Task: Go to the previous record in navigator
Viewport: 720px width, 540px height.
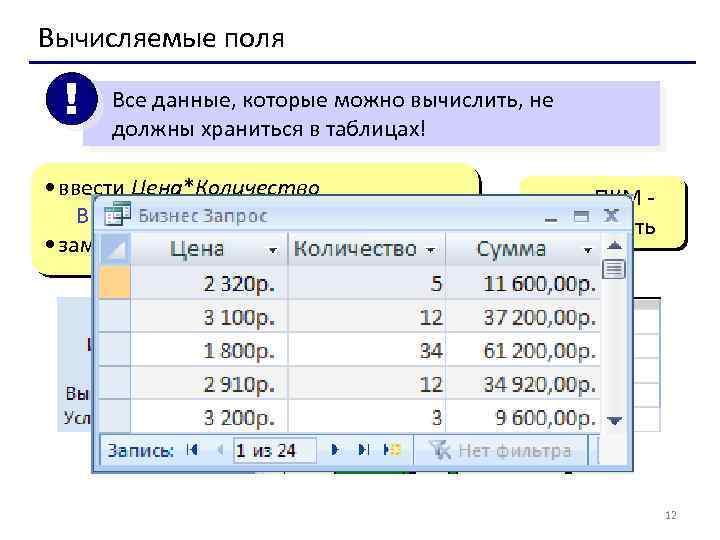Action: (x=219, y=450)
